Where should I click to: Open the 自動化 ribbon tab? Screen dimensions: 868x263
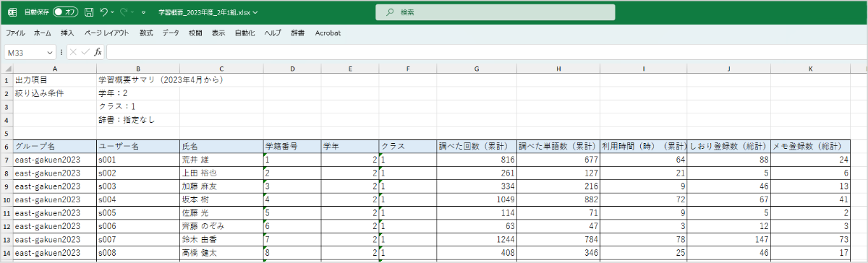coord(244,33)
